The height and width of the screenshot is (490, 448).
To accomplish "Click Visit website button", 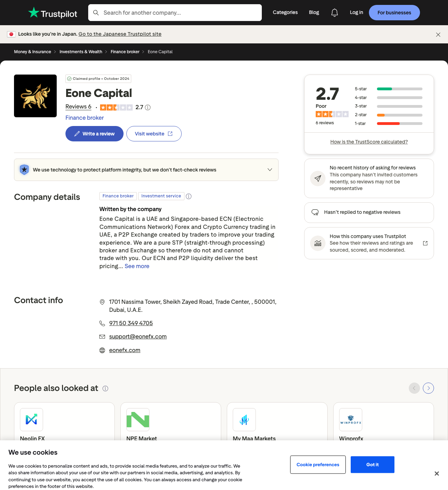I will pyautogui.click(x=154, y=134).
